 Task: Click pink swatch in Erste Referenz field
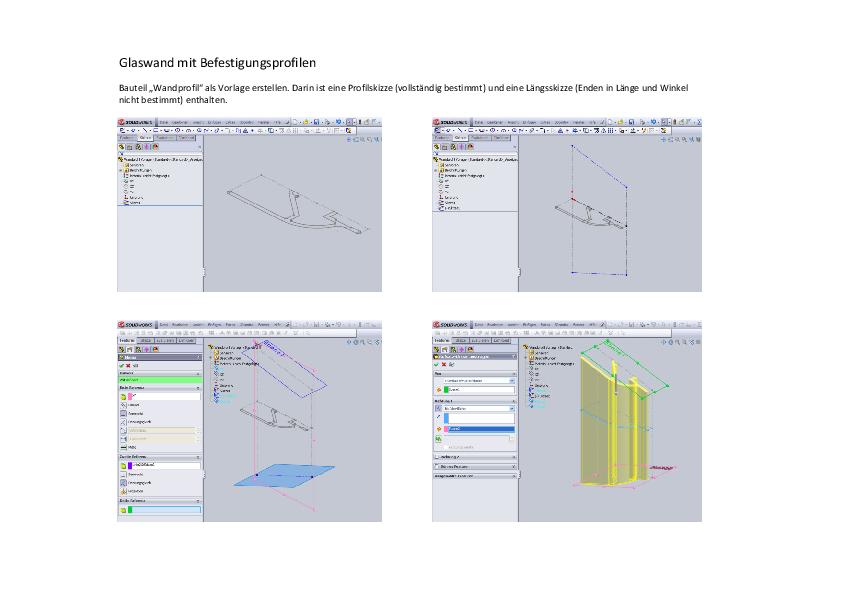[x=130, y=396]
